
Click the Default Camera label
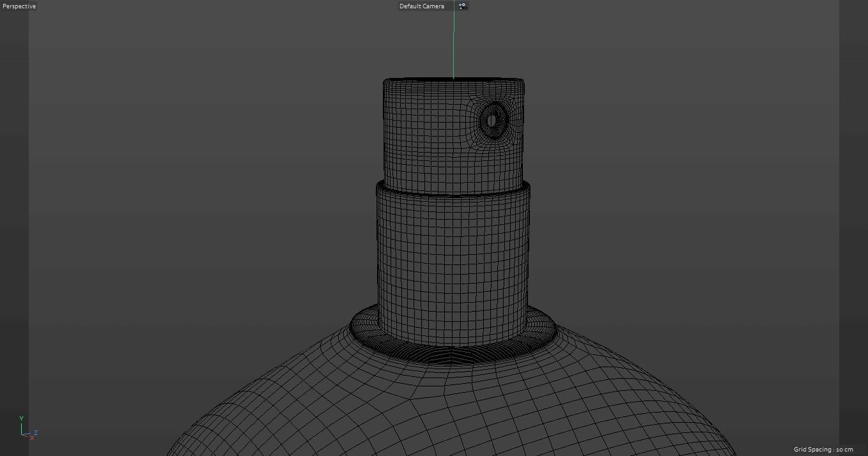[x=422, y=6]
